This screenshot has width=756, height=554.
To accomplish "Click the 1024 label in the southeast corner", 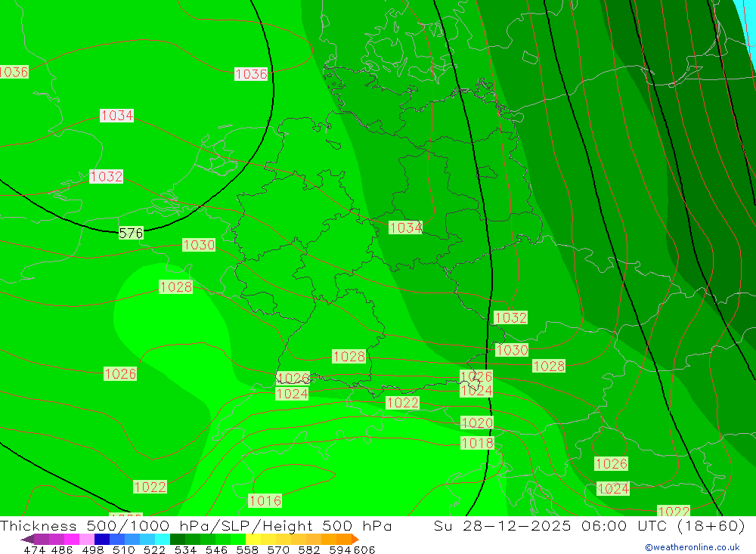I will (x=613, y=489).
